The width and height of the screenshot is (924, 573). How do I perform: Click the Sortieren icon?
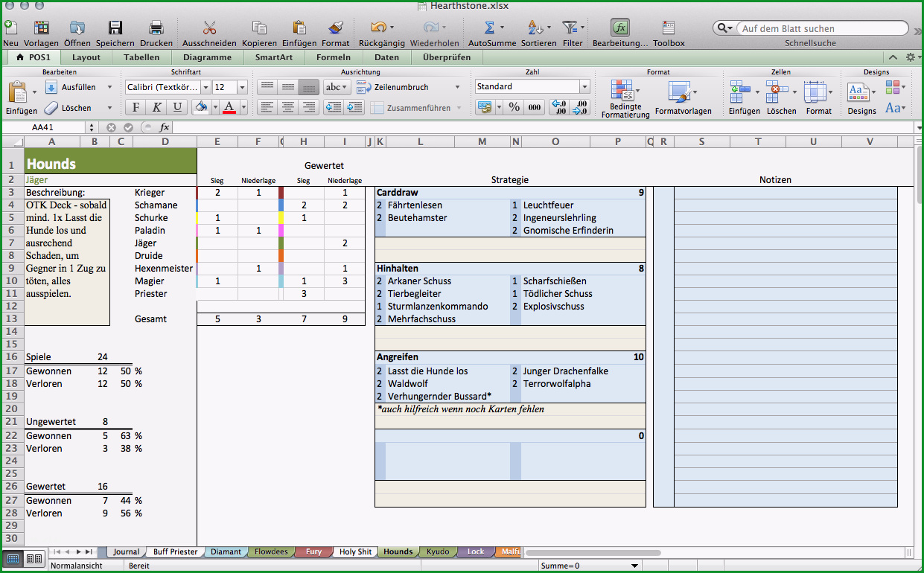click(535, 28)
